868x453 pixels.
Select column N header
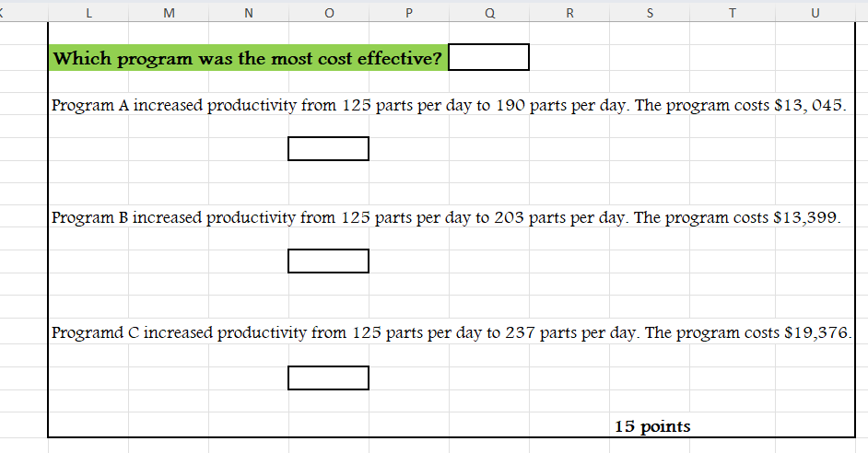[x=249, y=13]
